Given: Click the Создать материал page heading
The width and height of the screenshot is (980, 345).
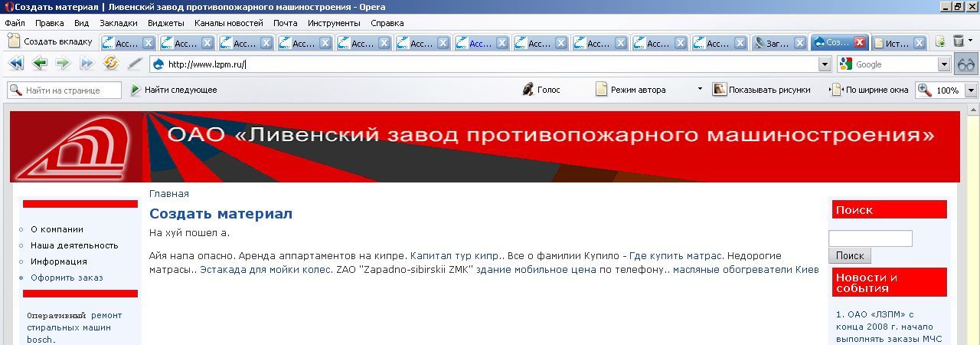Looking at the screenshot, I should coord(220,214).
